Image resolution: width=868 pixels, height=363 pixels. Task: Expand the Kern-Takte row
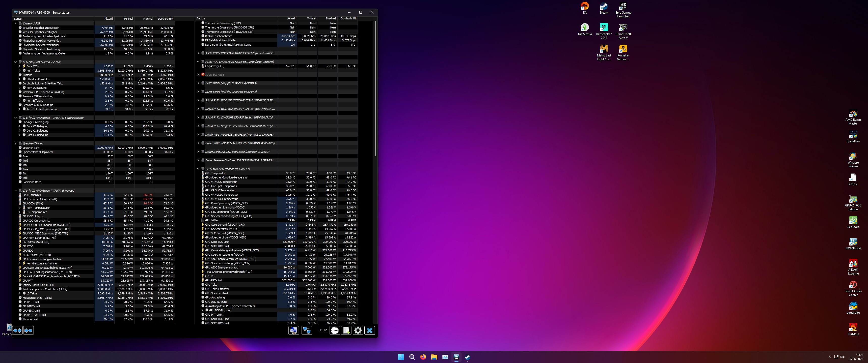[19, 71]
